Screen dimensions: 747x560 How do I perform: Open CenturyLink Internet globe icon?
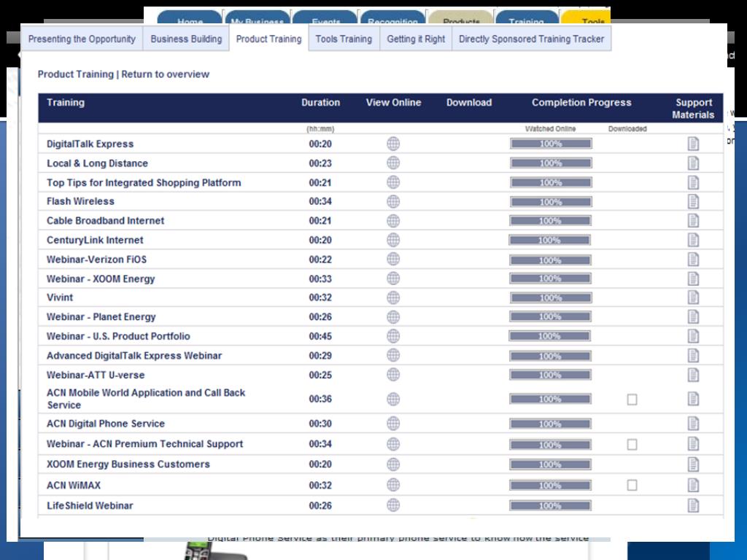point(393,240)
